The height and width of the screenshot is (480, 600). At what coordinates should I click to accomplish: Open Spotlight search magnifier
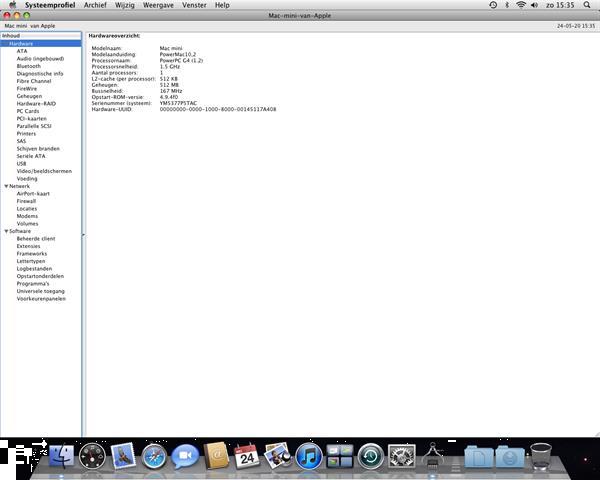point(587,5)
